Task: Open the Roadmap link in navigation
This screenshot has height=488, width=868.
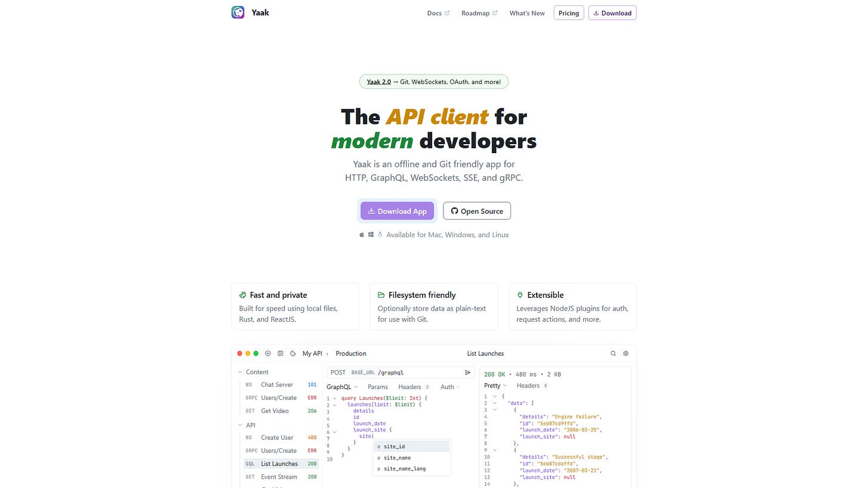Action: [479, 13]
